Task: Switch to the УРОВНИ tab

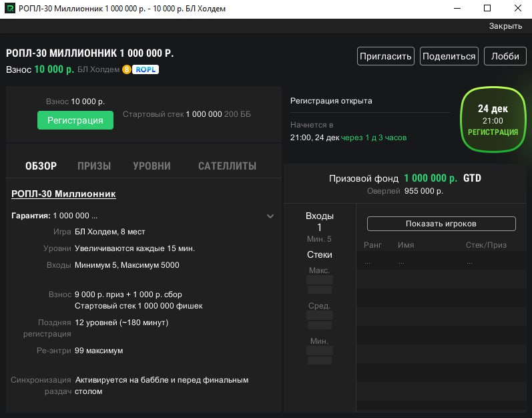Action: click(152, 166)
